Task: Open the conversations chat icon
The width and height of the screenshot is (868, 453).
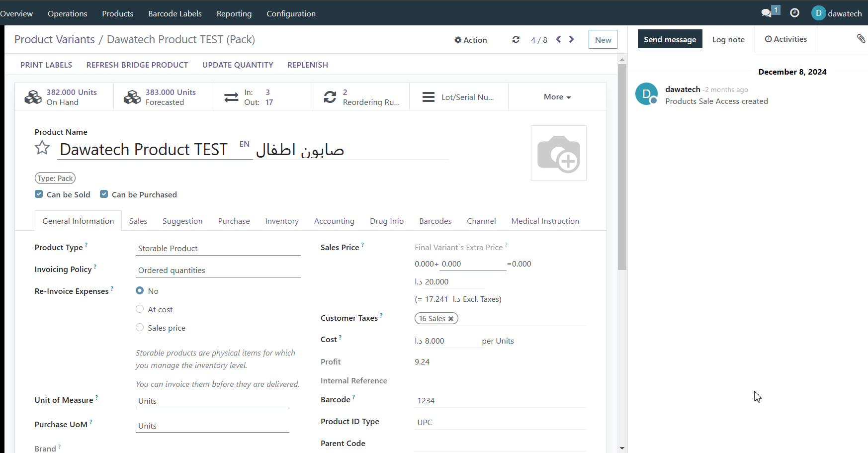Action: [x=767, y=13]
